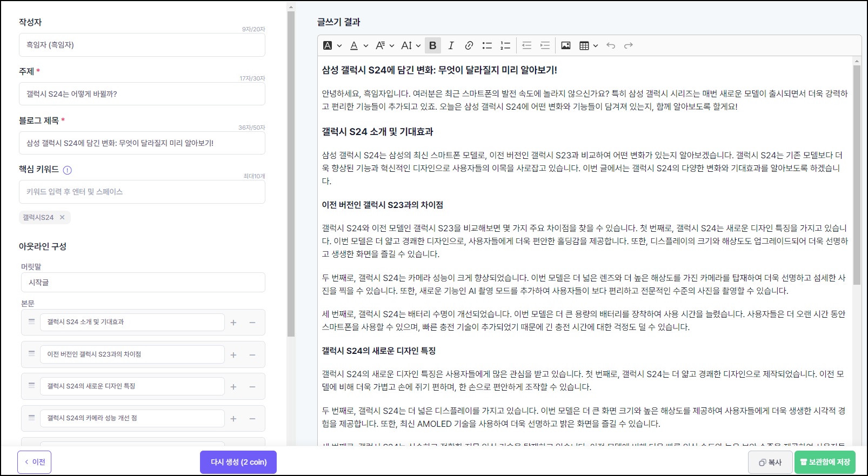This screenshot has width=868, height=476.
Task: Increase indent of the paragraph
Action: (x=545, y=45)
